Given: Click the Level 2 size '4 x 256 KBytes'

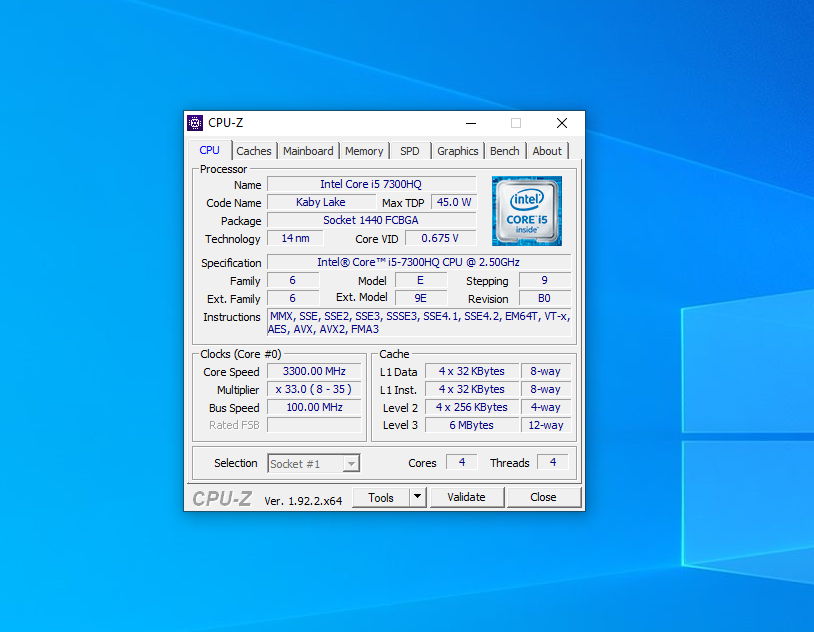Looking at the screenshot, I should point(472,407).
